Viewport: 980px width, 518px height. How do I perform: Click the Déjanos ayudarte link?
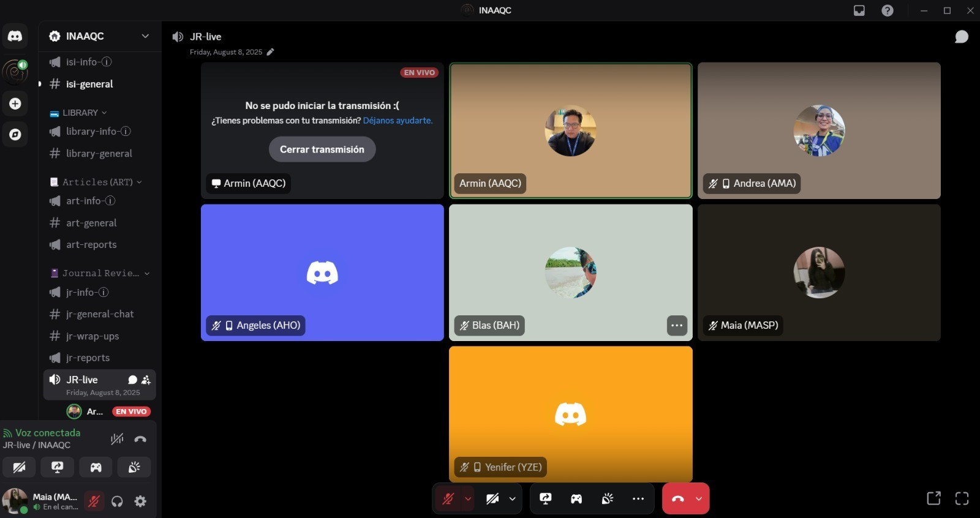click(398, 121)
